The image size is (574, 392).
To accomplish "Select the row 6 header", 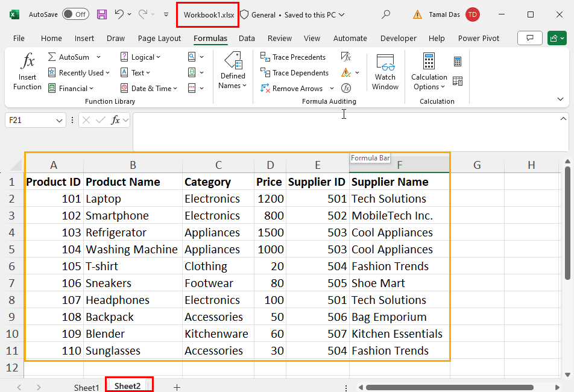I will pos(11,266).
